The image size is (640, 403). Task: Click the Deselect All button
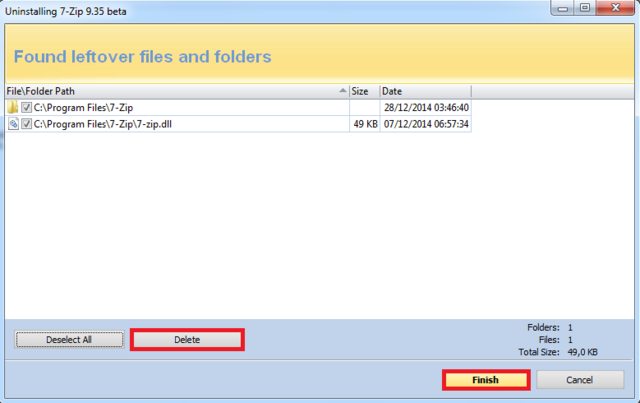point(69,340)
